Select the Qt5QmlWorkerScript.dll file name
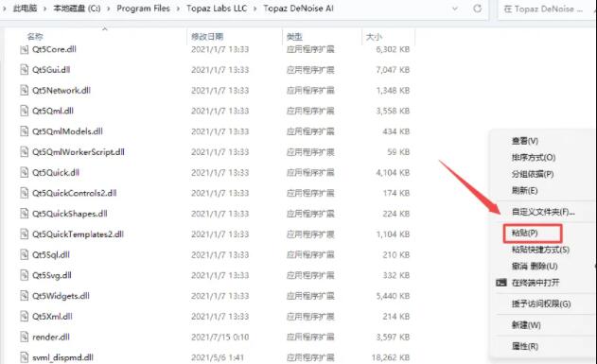The image size is (597, 364). point(78,152)
